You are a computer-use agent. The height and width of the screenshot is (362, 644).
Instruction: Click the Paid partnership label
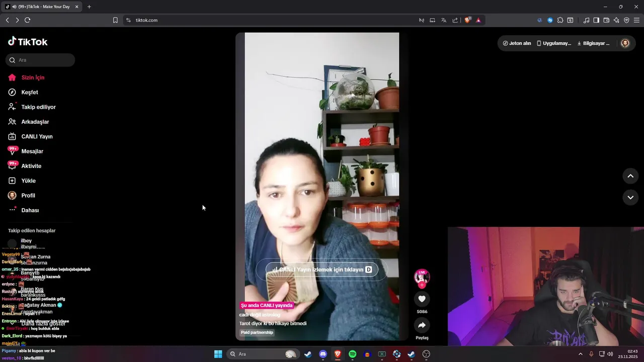pyautogui.click(x=257, y=332)
